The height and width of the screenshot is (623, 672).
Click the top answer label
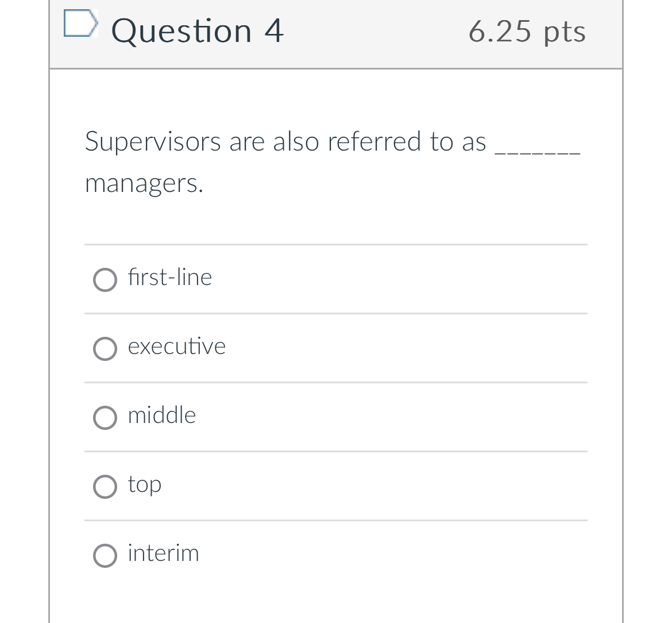pos(144,484)
